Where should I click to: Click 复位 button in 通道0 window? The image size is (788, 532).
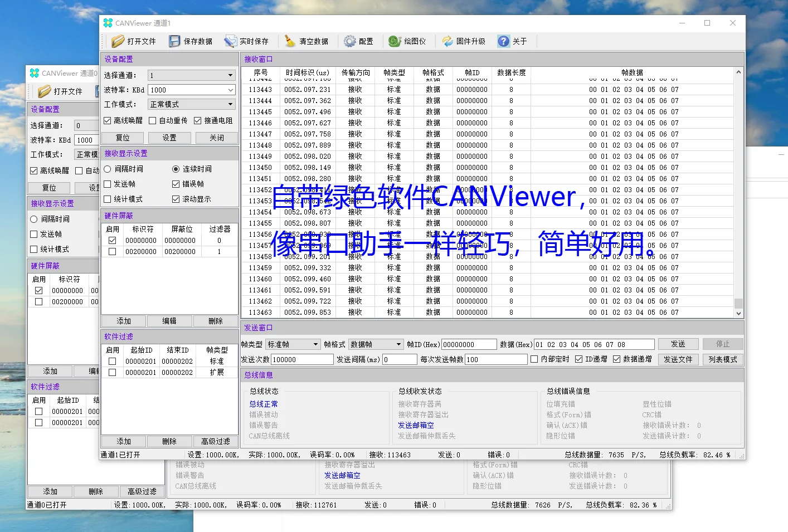[x=49, y=188]
